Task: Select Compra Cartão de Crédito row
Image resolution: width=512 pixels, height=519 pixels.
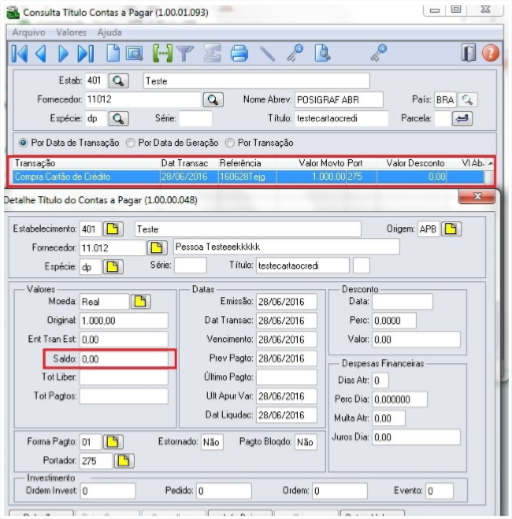Action: [248, 177]
